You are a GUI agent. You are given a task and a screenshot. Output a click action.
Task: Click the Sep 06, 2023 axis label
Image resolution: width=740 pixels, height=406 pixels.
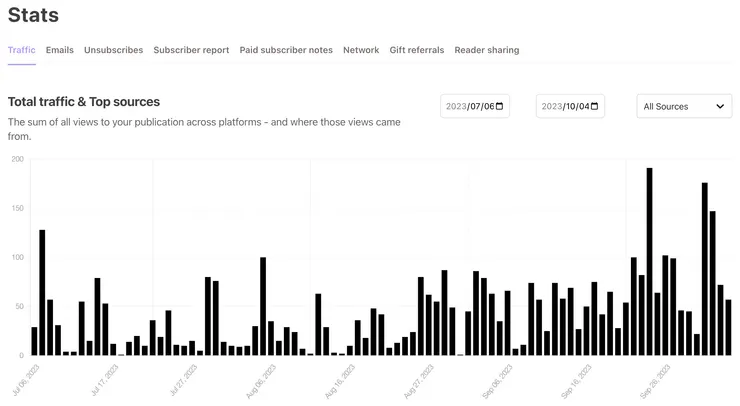[x=497, y=381]
